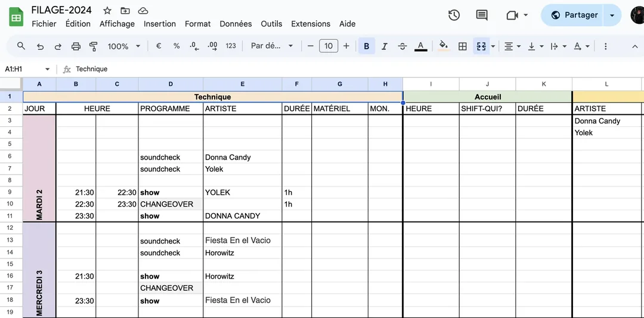Click the format as euro currency button
Image resolution: width=644 pixels, height=318 pixels.
point(159,46)
